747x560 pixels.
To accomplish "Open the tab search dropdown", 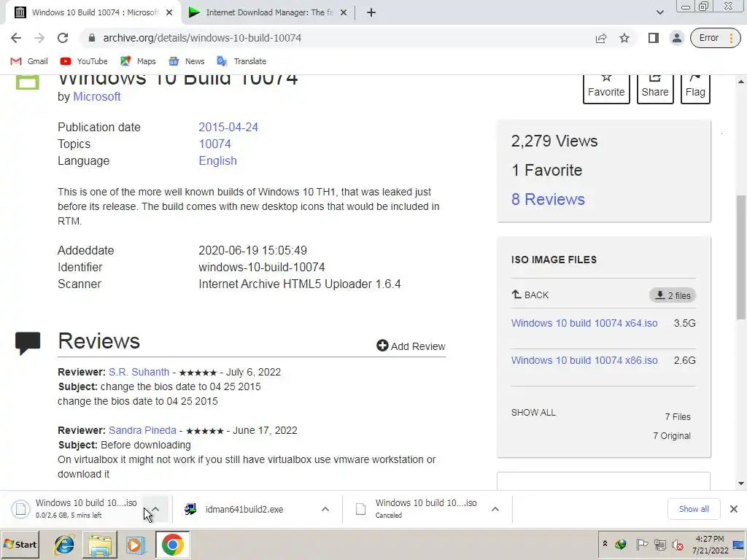I will (x=659, y=12).
